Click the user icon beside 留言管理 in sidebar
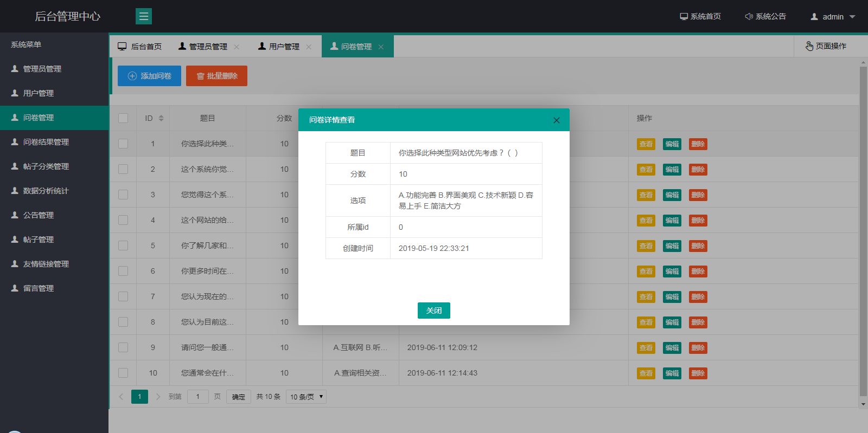The width and height of the screenshot is (868, 433). (x=15, y=288)
